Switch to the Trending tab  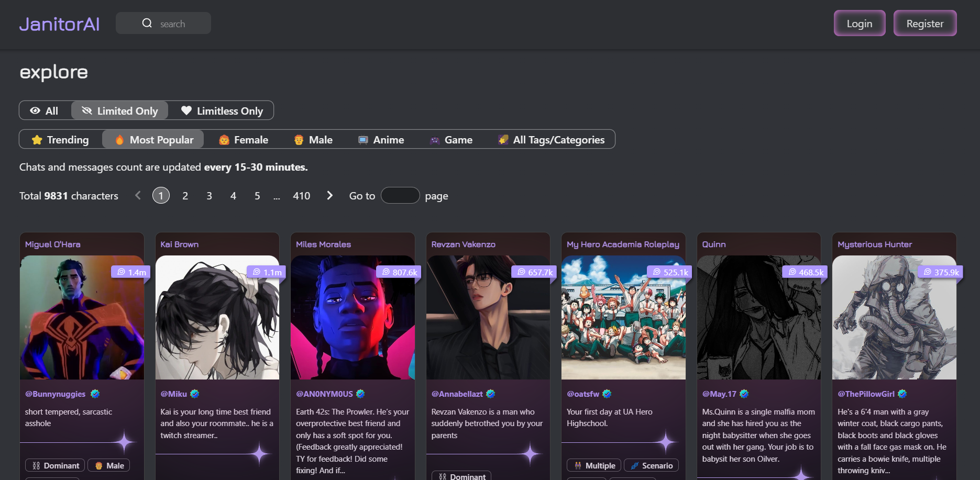60,140
